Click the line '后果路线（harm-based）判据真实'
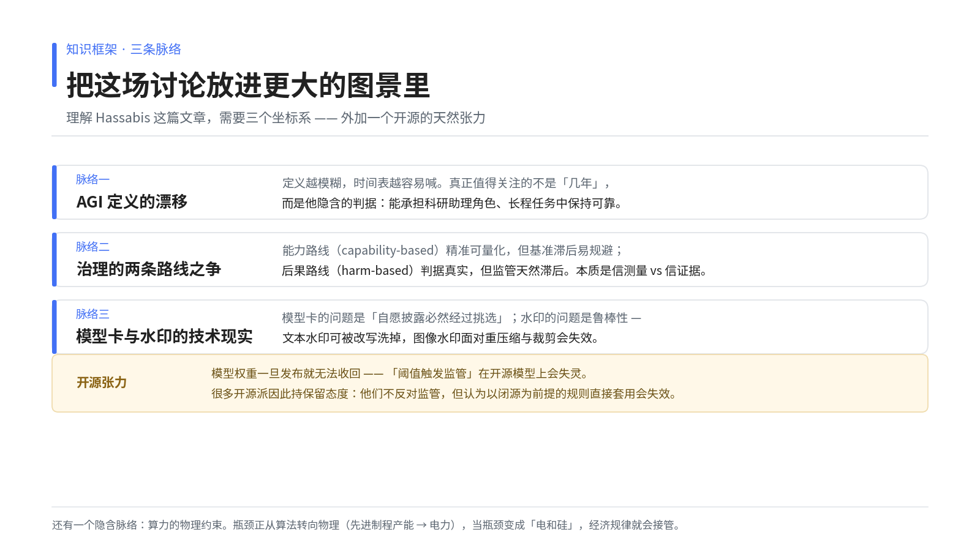 (x=495, y=271)
